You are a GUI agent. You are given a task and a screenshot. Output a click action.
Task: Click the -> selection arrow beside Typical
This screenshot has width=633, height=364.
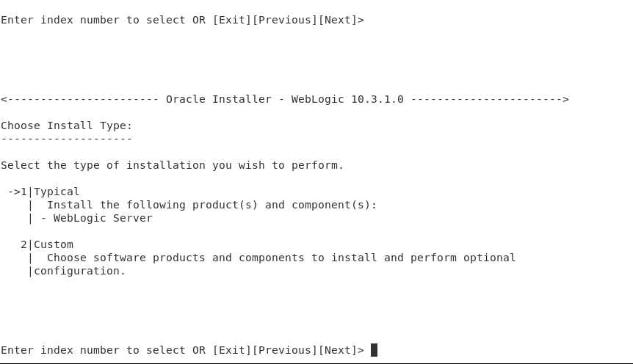(14, 192)
